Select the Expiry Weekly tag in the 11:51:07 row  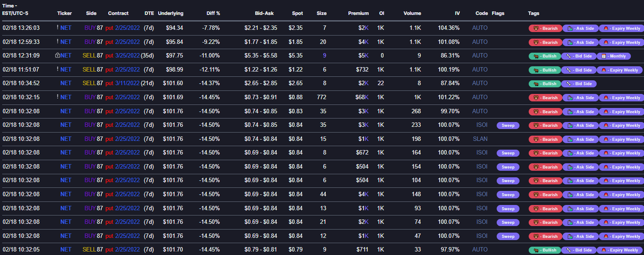pyautogui.click(x=620, y=70)
